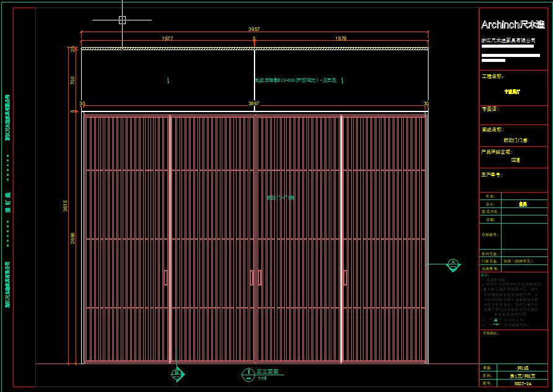This screenshot has height=392, width=553.
Task: Select the hatched top strip above the panel
Action: coord(254,48)
